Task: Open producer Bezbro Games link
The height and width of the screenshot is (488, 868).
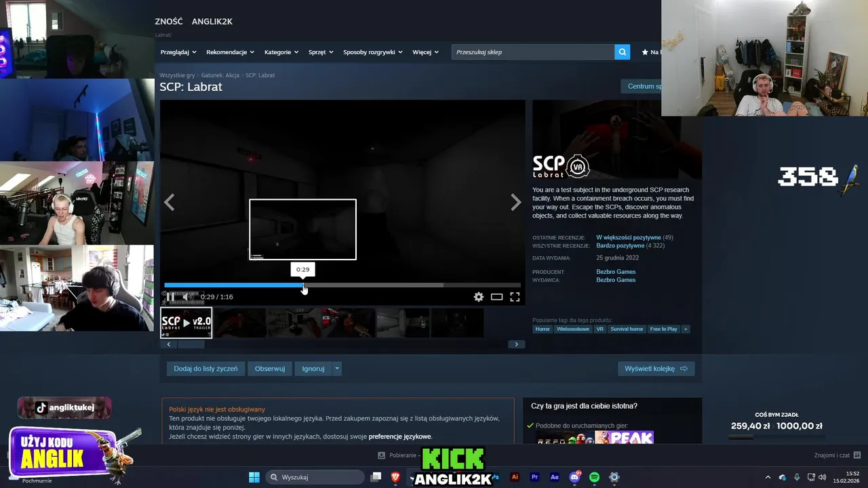Action: 616,272
